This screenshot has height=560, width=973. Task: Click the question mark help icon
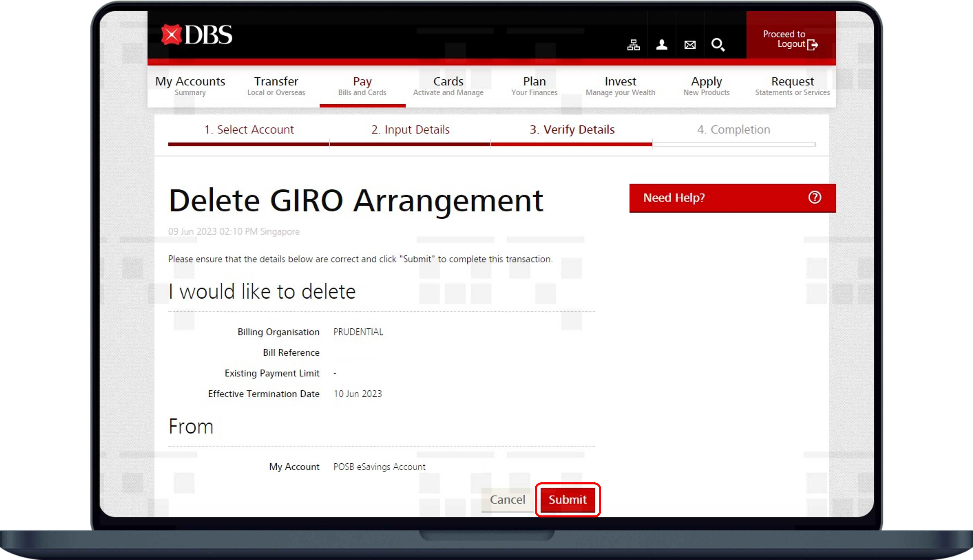click(x=814, y=198)
